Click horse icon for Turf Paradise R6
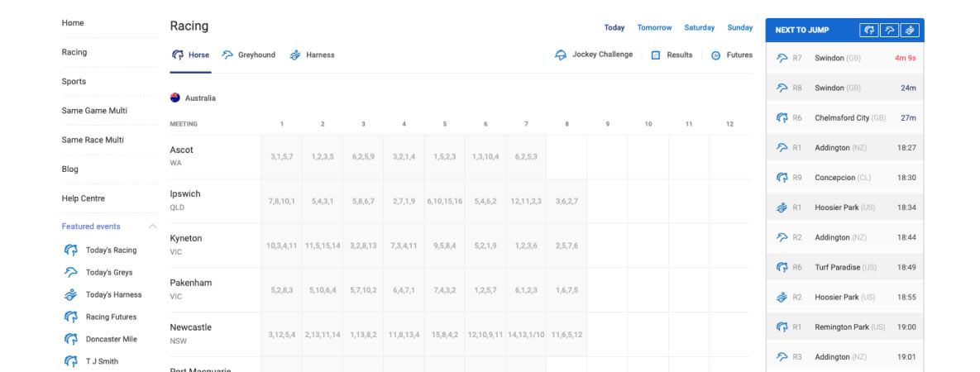This screenshot has width=980, height=372. coord(782,267)
